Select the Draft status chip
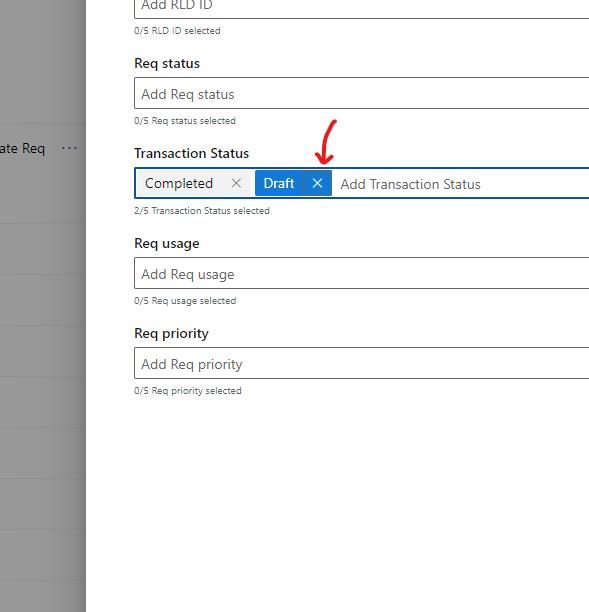589x612 pixels. [x=279, y=183]
